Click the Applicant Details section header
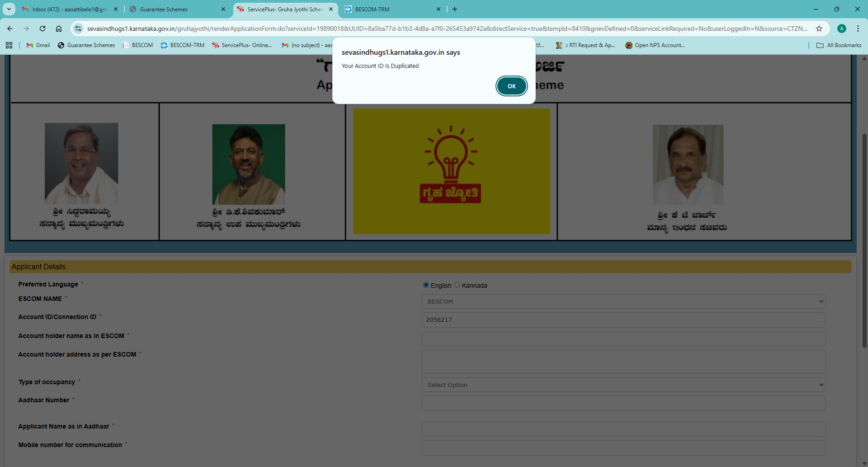 pos(430,267)
